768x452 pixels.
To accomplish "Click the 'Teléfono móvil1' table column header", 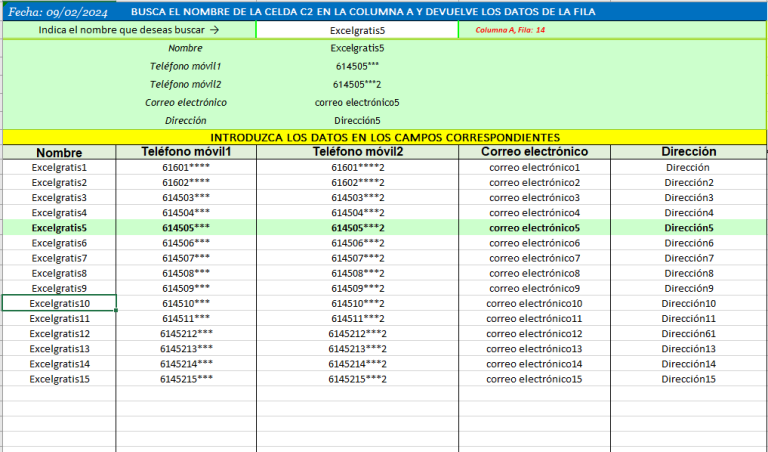I will (186, 152).
